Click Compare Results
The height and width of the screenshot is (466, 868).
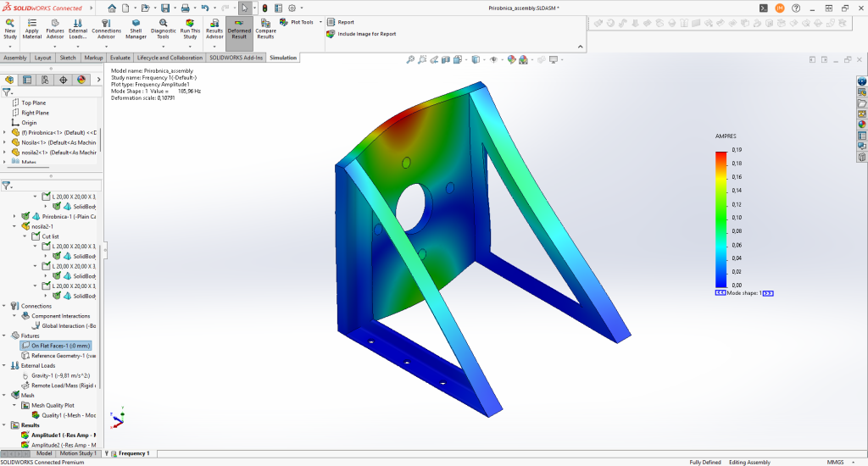tap(265, 29)
